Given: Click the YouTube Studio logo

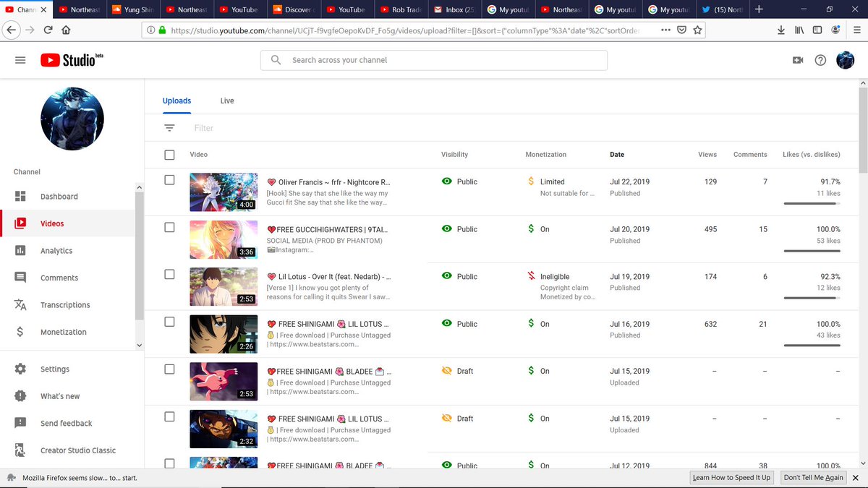Looking at the screenshot, I should 72,60.
